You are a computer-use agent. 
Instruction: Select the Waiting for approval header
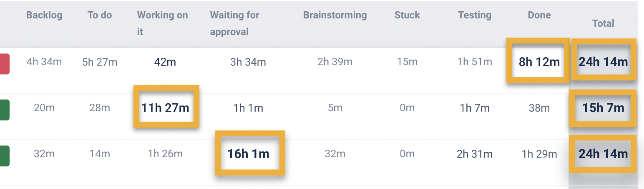[234, 23]
